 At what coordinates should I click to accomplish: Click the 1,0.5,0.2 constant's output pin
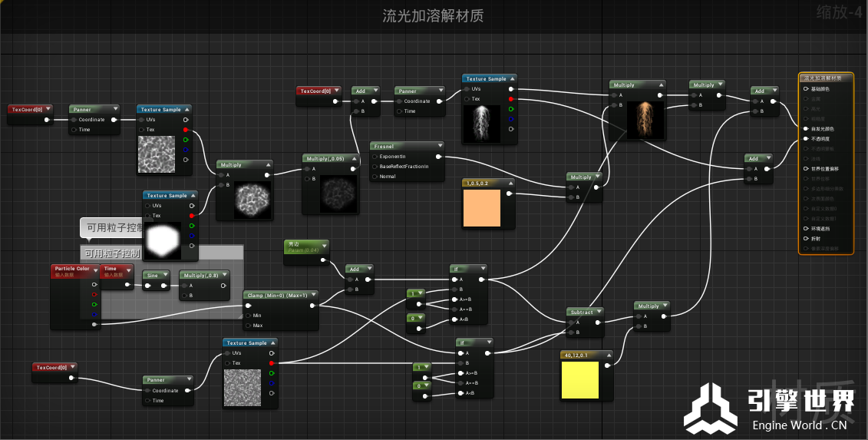tap(509, 194)
